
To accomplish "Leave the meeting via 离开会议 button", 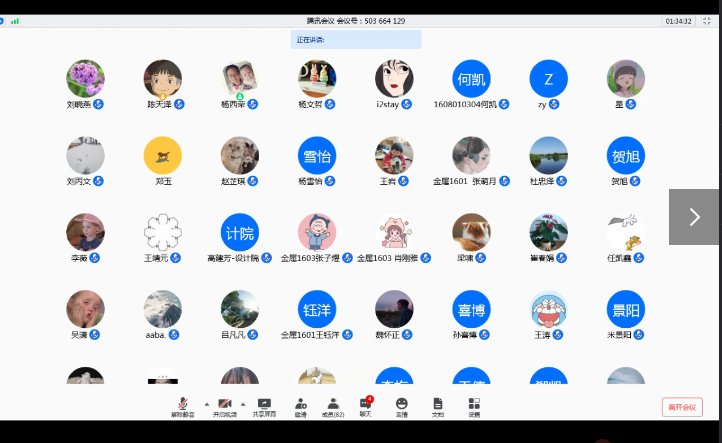I will pyautogui.click(x=682, y=407).
